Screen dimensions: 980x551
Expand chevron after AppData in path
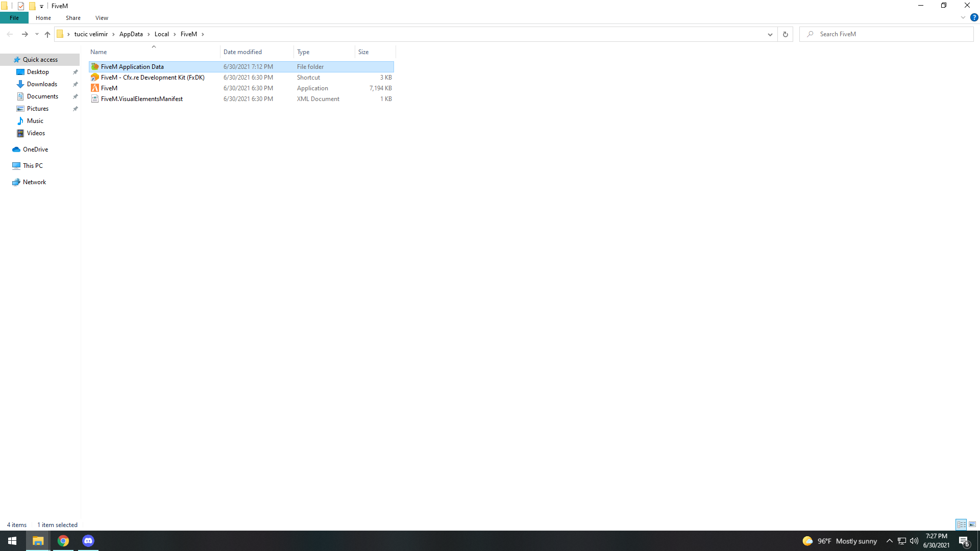click(x=149, y=34)
